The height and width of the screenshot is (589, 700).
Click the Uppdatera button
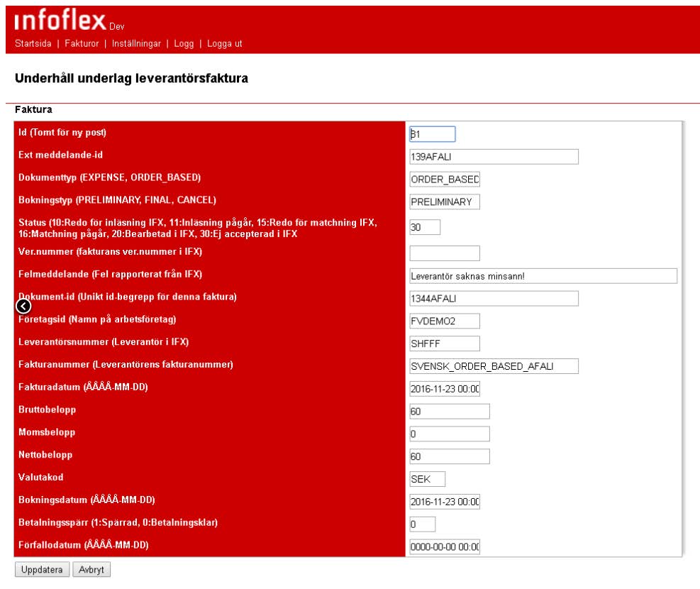(42, 569)
